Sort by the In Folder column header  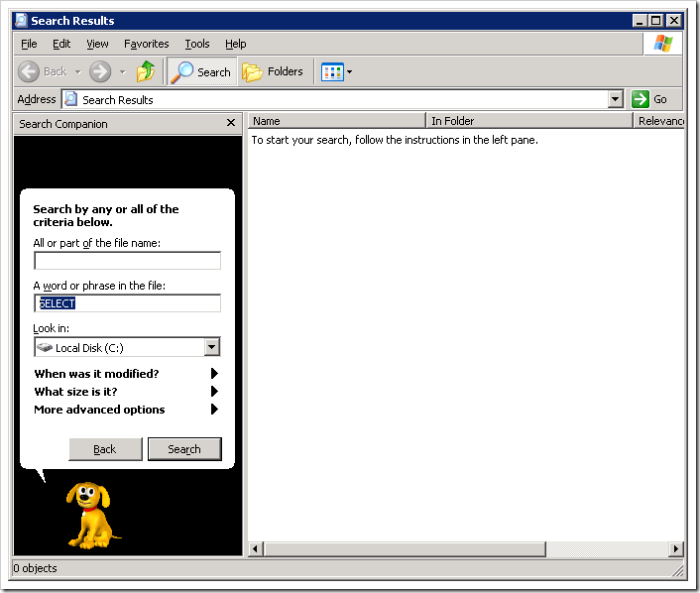[x=529, y=121]
